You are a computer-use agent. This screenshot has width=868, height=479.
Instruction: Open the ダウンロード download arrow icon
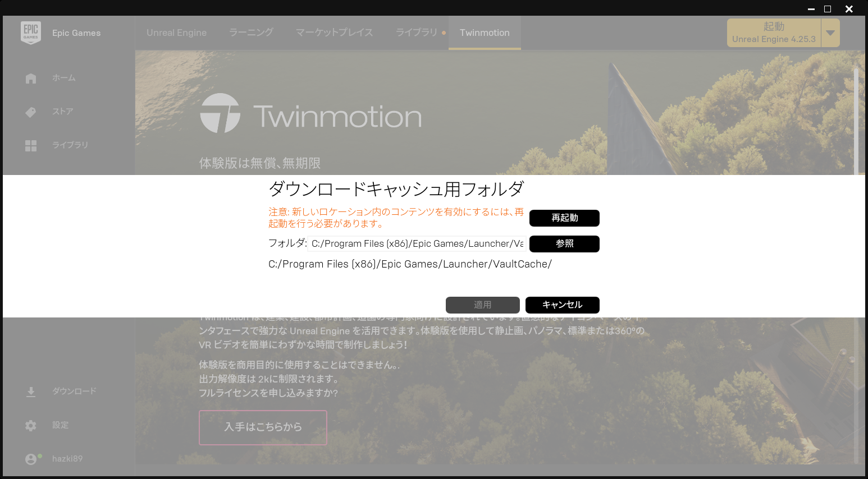click(x=31, y=392)
